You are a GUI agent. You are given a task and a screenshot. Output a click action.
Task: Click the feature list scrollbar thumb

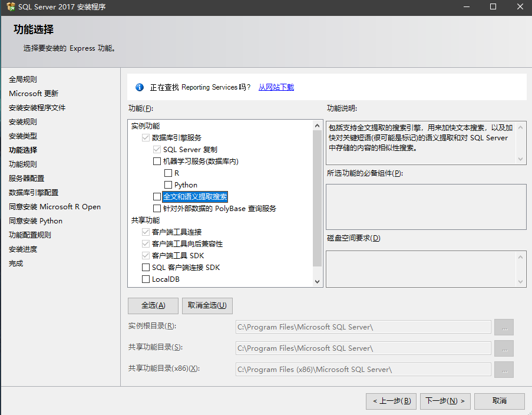(317, 199)
